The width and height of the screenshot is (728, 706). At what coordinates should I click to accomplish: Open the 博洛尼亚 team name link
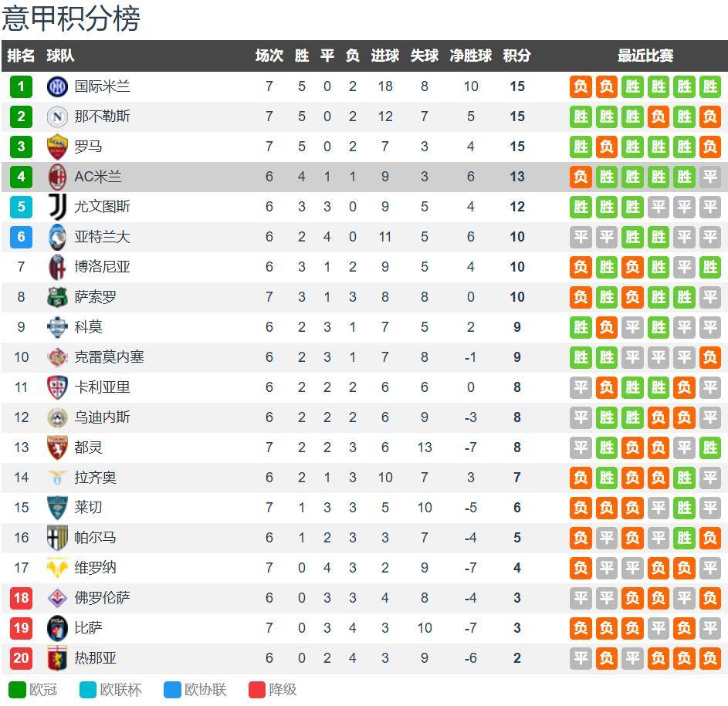[x=102, y=267]
